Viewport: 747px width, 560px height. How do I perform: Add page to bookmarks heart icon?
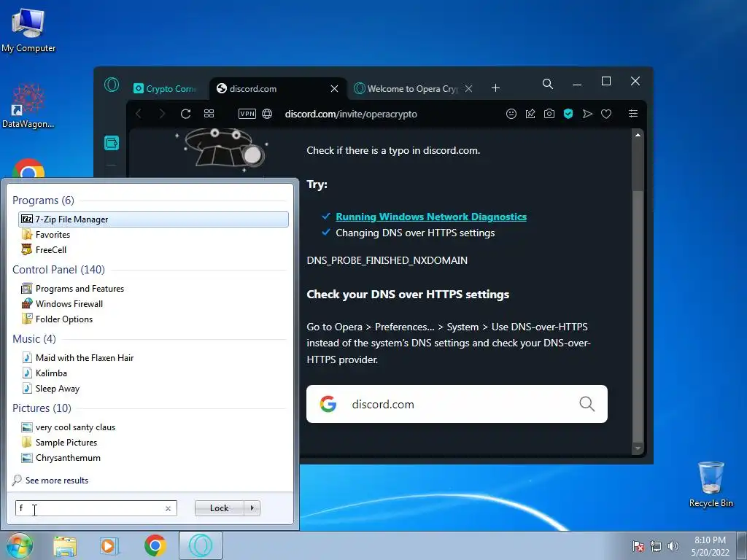pos(606,114)
